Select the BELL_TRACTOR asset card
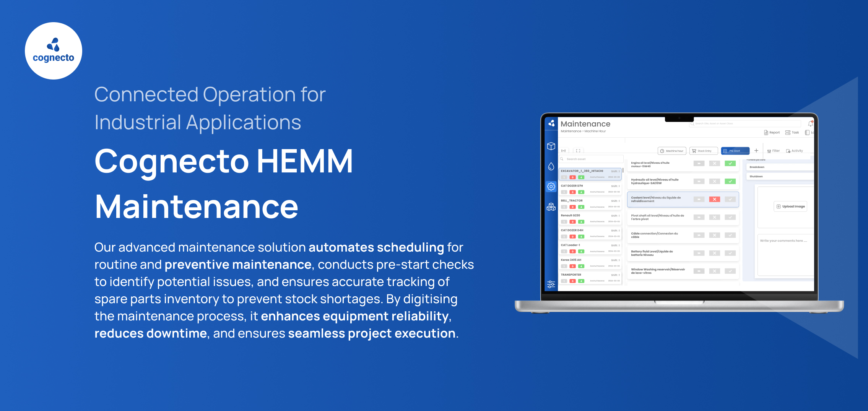Image resolution: width=868 pixels, height=411 pixels. [x=590, y=204]
